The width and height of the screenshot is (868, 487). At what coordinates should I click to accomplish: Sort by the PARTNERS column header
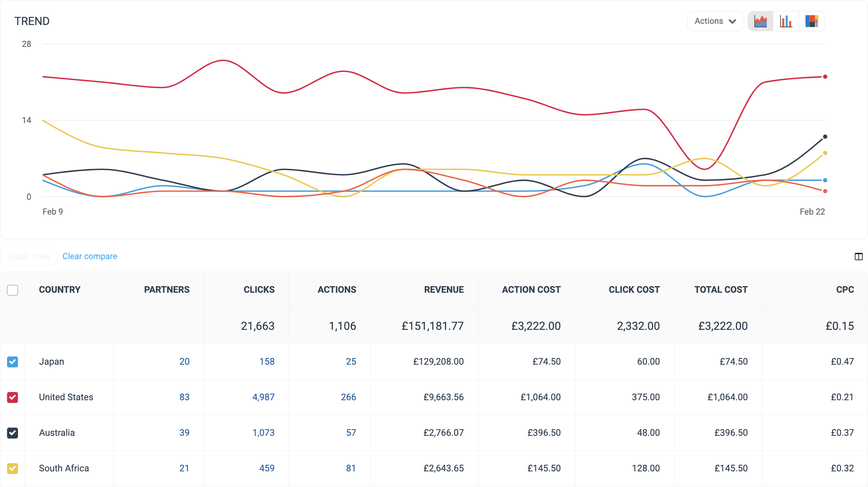tap(167, 290)
